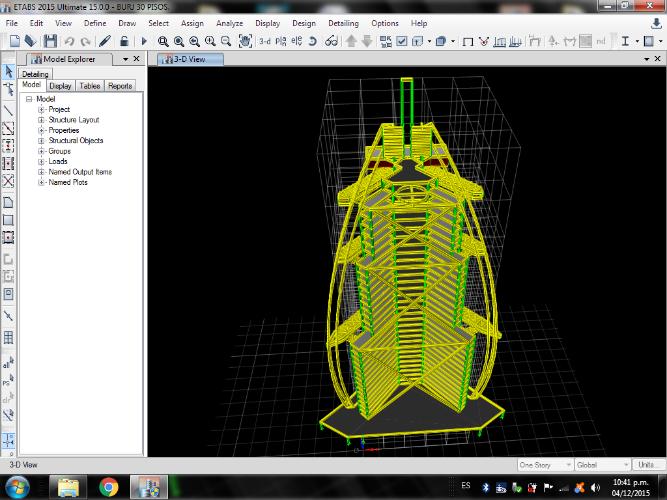The width and height of the screenshot is (667, 500).
Task: Click the Show Deformed Shape icon
Action: [x=484, y=41]
